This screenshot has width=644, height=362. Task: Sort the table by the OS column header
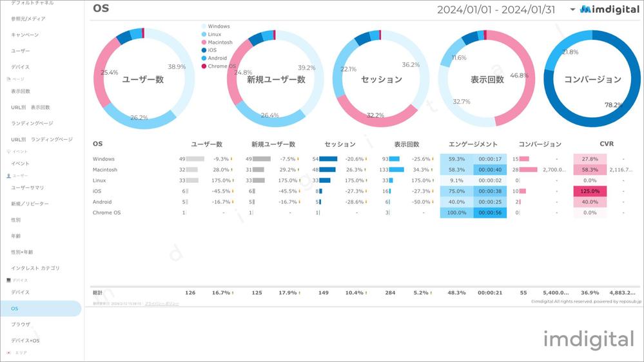click(x=98, y=144)
